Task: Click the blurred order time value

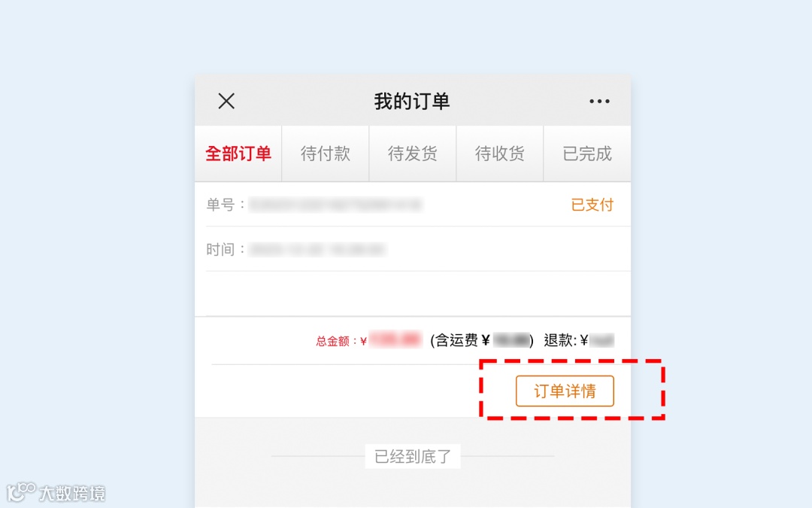Action: click(317, 250)
